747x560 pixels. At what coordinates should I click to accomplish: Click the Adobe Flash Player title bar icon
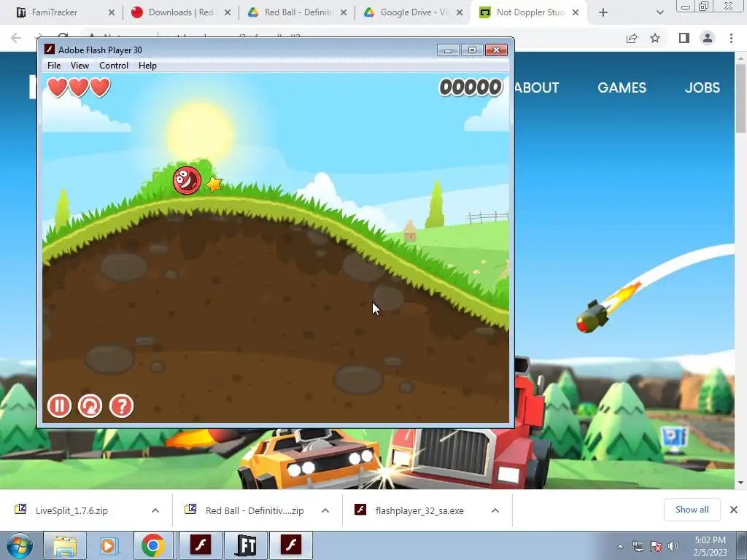tap(50, 50)
